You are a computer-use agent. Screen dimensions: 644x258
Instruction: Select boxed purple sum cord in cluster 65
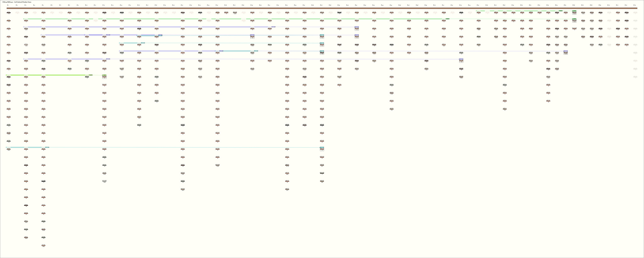point(566,52)
